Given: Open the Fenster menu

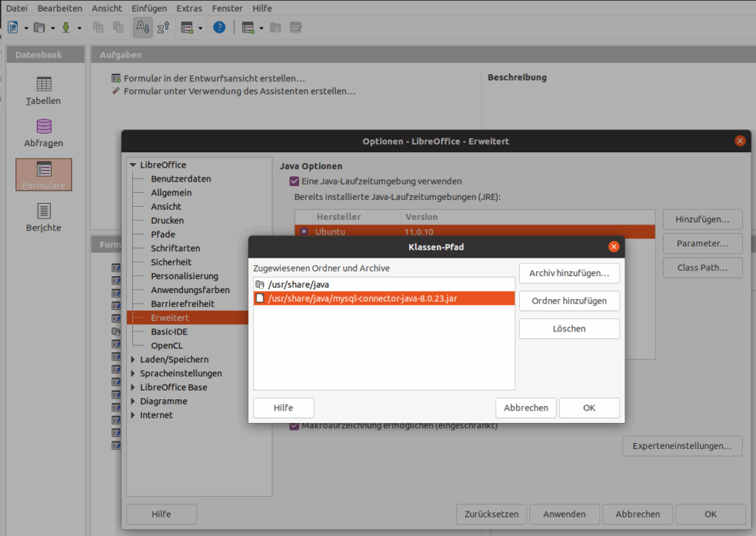Looking at the screenshot, I should [227, 8].
